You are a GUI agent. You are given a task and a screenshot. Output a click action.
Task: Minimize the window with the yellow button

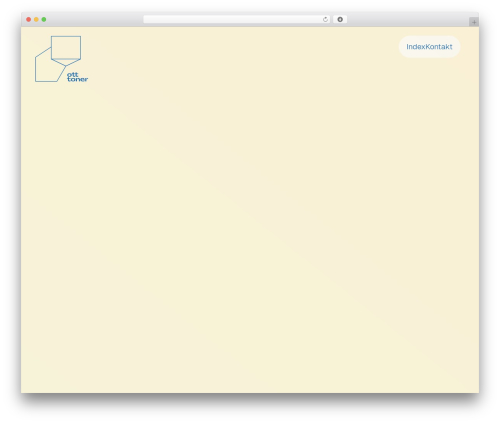[x=36, y=20]
